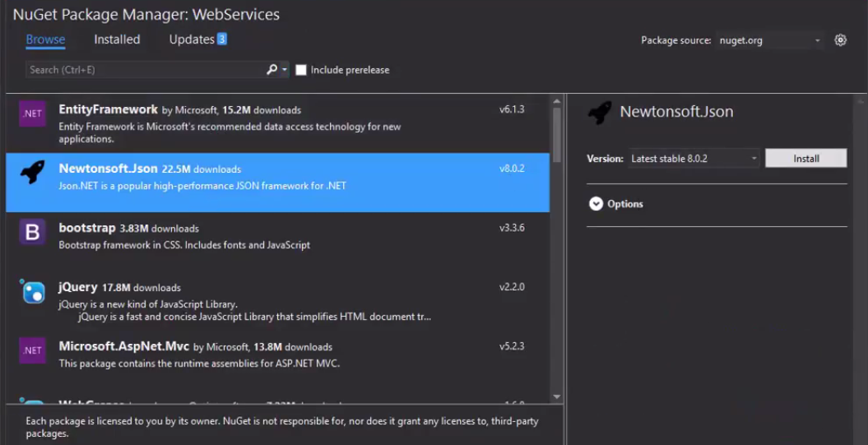Image resolution: width=868 pixels, height=445 pixels.
Task: Enable the Include prerelease checkbox
Action: click(x=300, y=70)
